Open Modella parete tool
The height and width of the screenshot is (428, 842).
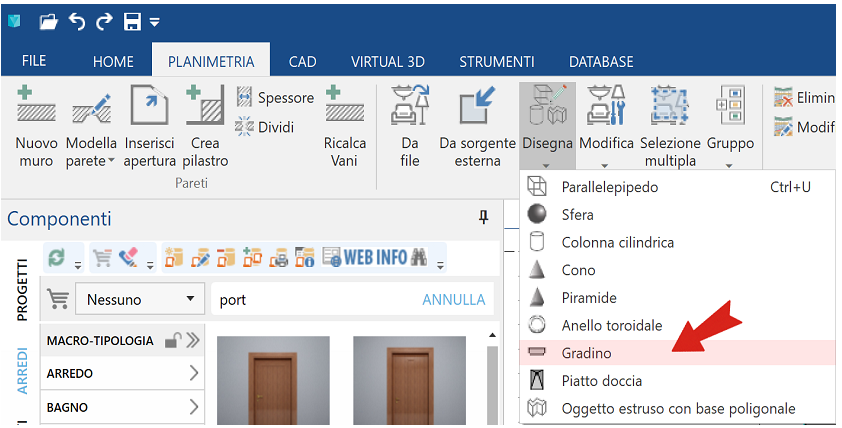(91, 127)
